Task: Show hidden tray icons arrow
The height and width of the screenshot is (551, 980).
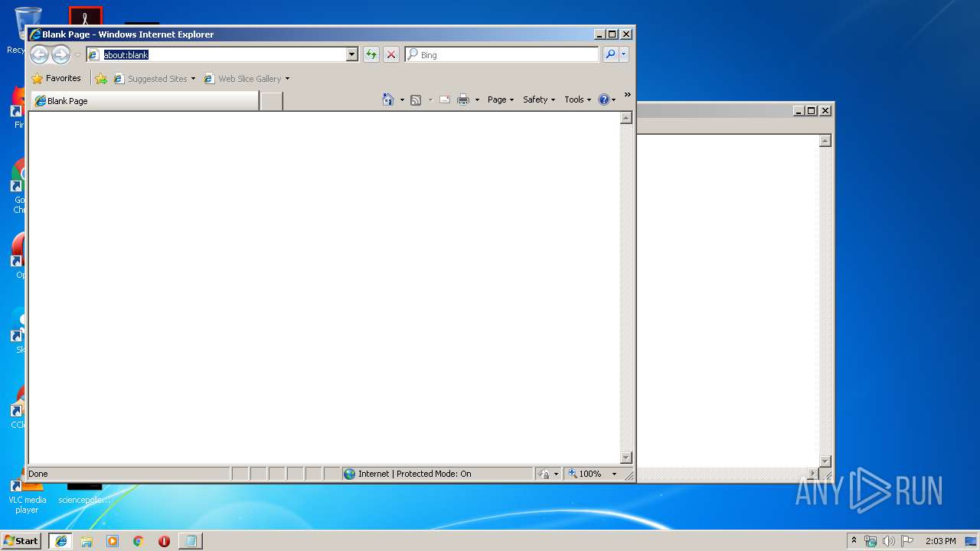Action: click(x=854, y=540)
